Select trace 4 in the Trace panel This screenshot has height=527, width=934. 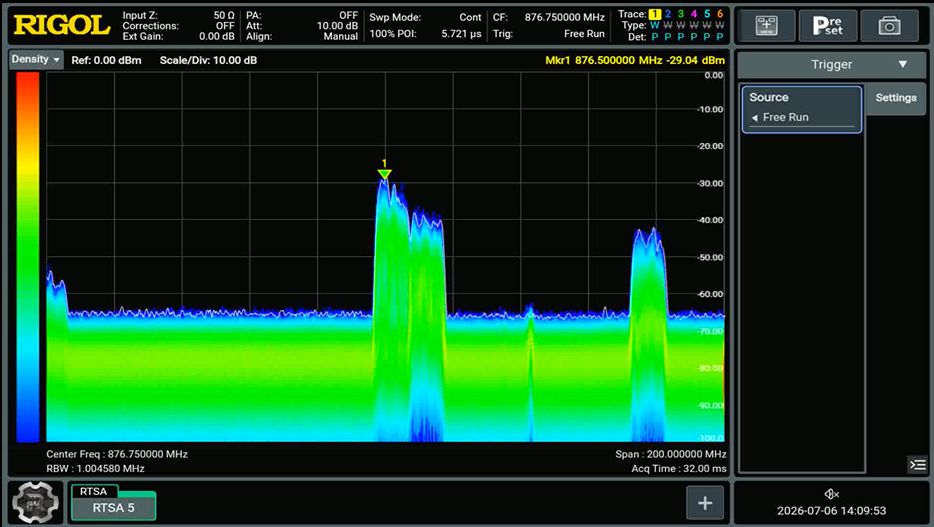[694, 14]
